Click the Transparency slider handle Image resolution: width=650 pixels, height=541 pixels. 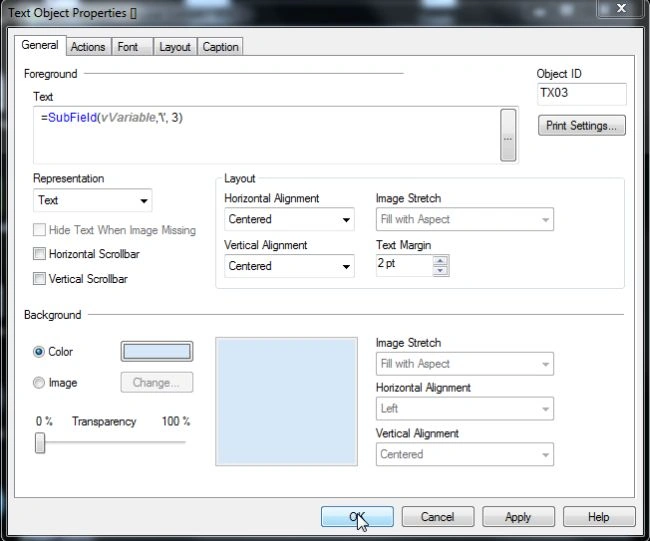coord(40,443)
